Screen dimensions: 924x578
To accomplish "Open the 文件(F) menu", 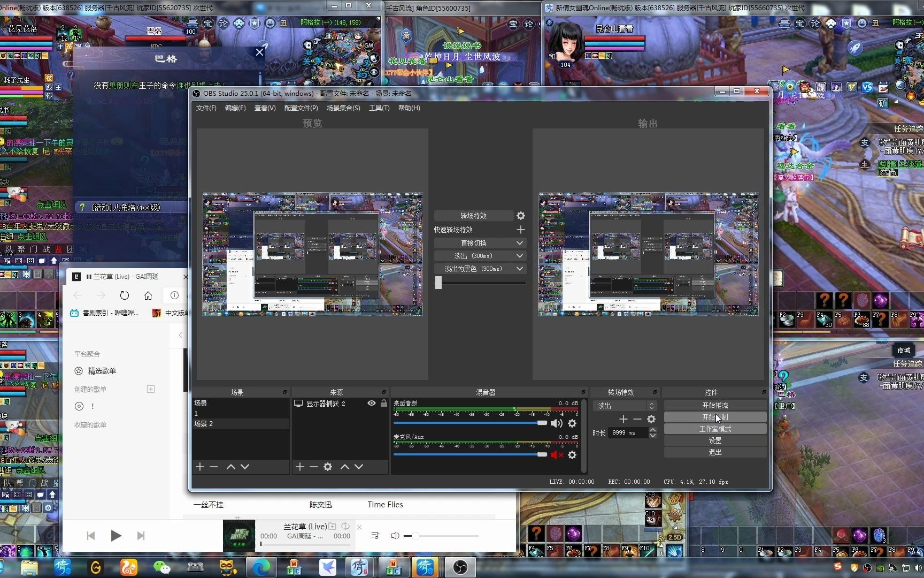I will 206,108.
